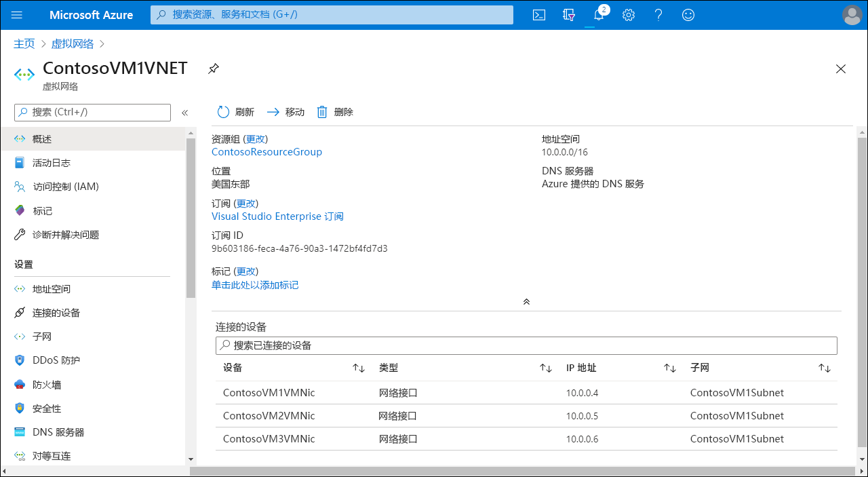This screenshot has height=477, width=868.
Task: Delete the ContosoVM1VNET virtual network
Action: pyautogui.click(x=334, y=111)
